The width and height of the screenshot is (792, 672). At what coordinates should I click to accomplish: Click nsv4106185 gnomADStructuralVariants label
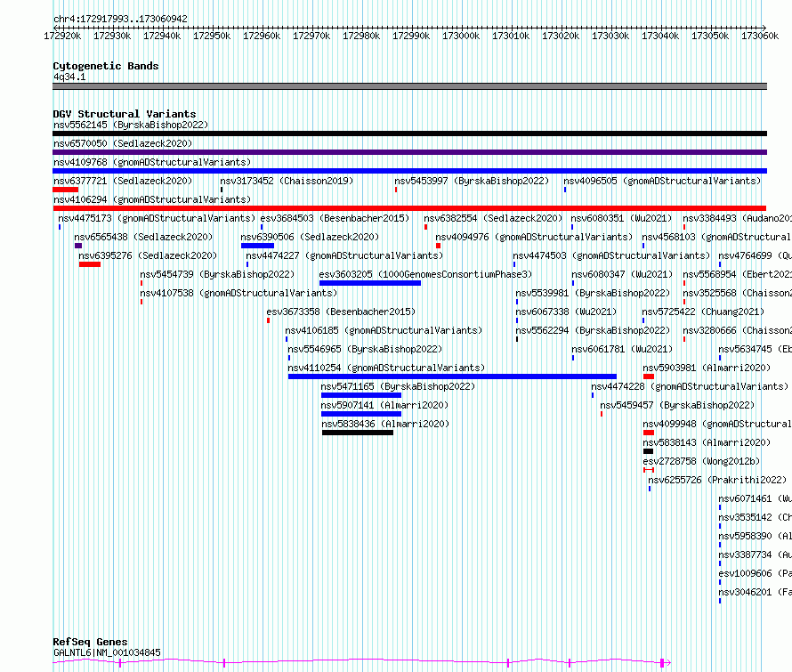[x=384, y=330]
